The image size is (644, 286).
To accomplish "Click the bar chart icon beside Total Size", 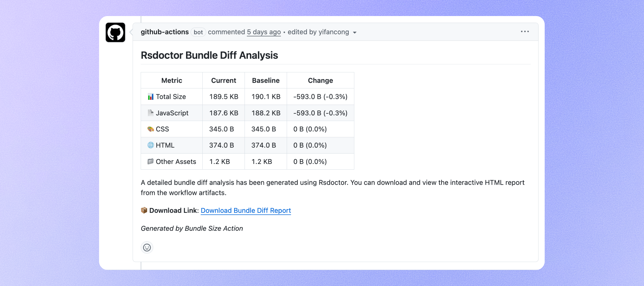I will (x=151, y=97).
